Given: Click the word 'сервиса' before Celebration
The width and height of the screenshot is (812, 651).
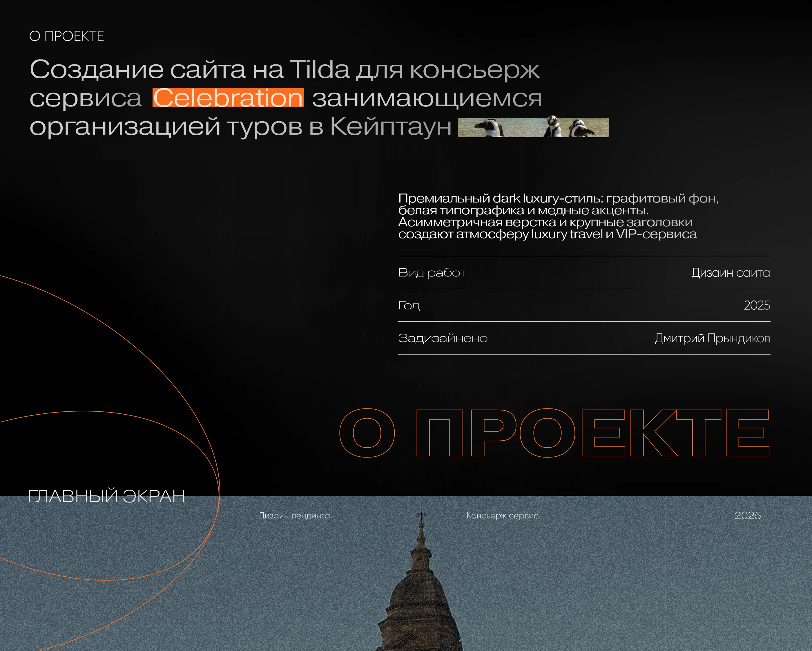Looking at the screenshot, I should tap(86, 98).
